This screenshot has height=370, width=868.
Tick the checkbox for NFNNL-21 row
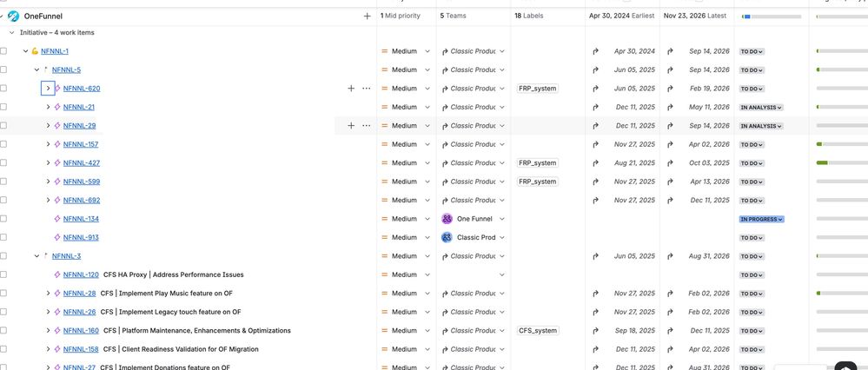click(3, 107)
